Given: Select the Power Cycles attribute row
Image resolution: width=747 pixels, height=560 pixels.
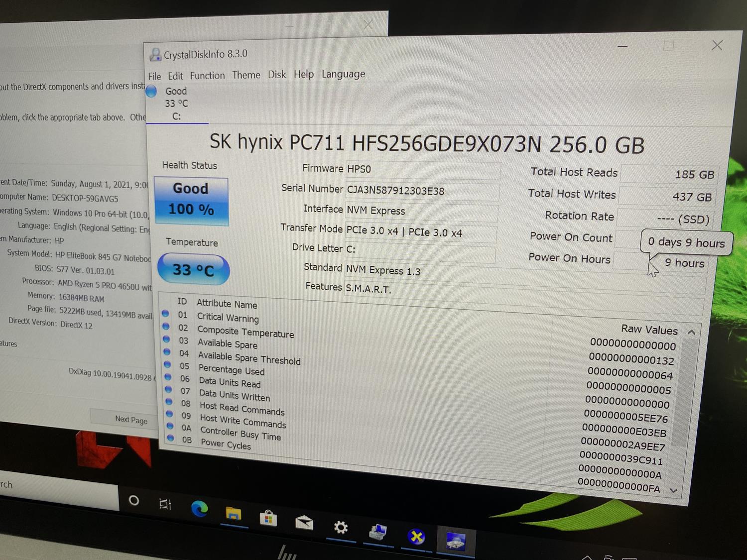Looking at the screenshot, I should tap(418, 464).
